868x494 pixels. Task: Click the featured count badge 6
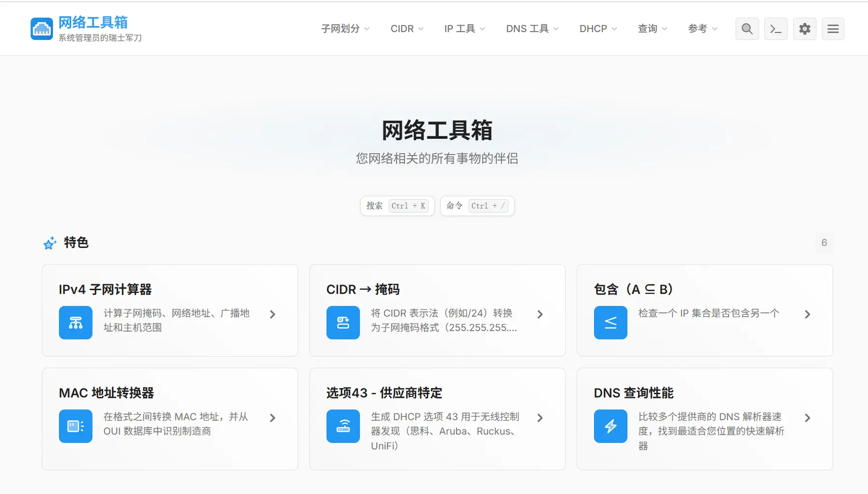[x=824, y=243]
